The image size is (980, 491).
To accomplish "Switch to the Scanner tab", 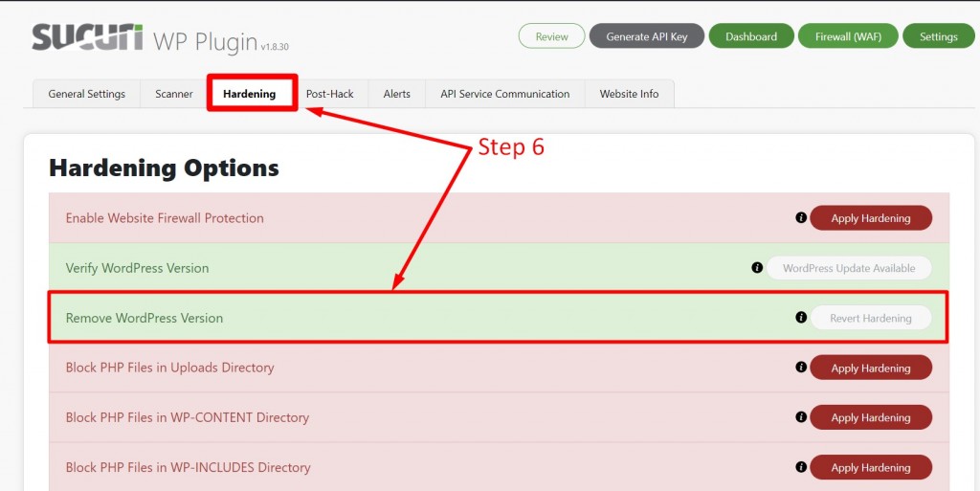I will [174, 94].
